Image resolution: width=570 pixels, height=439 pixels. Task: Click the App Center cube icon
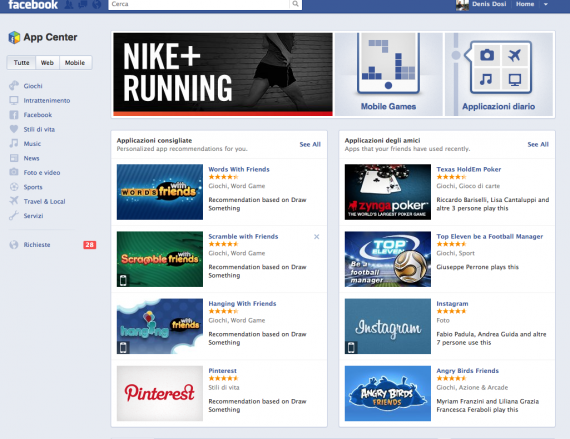pyautogui.click(x=14, y=37)
